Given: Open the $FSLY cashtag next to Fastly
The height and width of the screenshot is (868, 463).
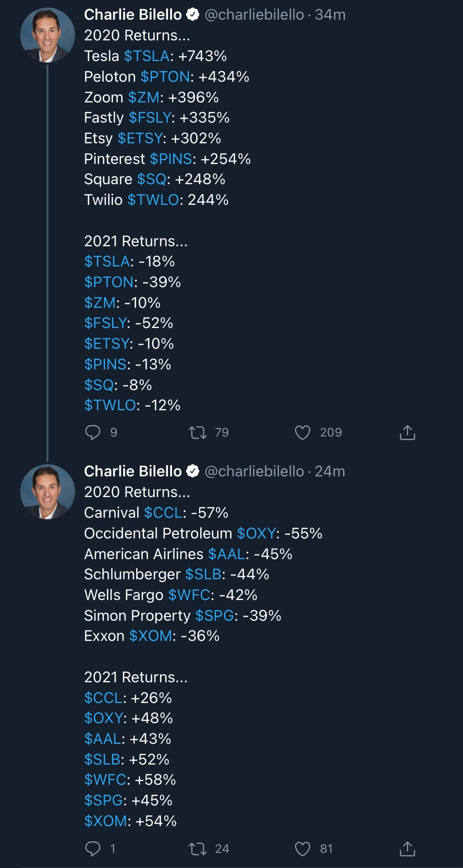Looking at the screenshot, I should point(150,118).
